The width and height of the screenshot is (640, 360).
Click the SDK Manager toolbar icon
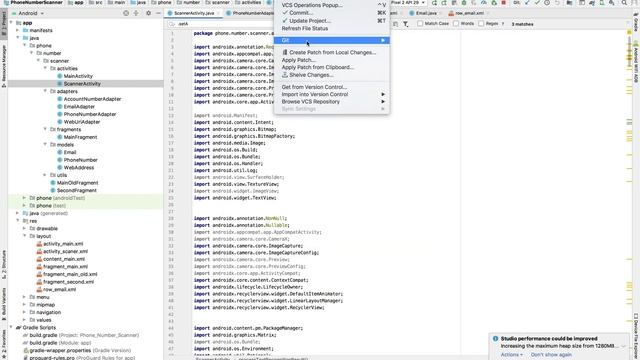tap(611, 3)
